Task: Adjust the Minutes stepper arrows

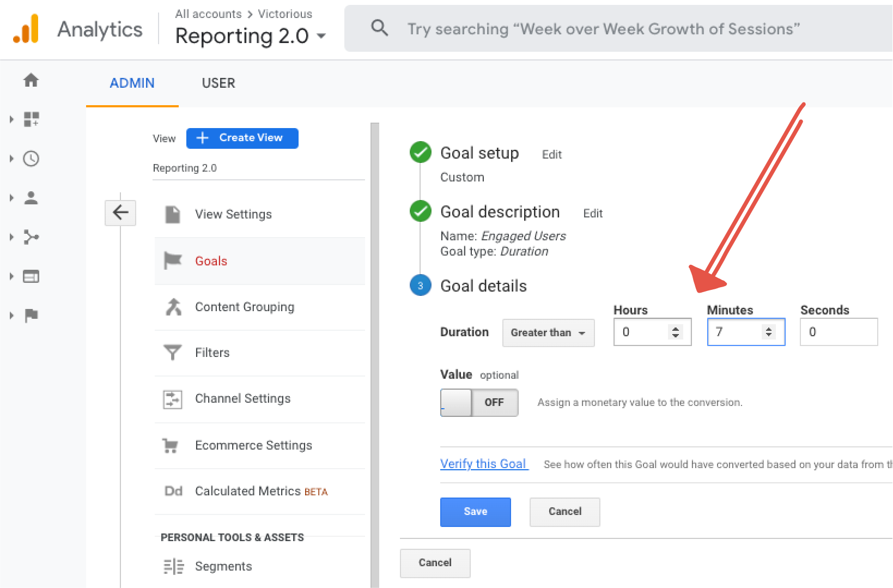Action: pos(769,332)
